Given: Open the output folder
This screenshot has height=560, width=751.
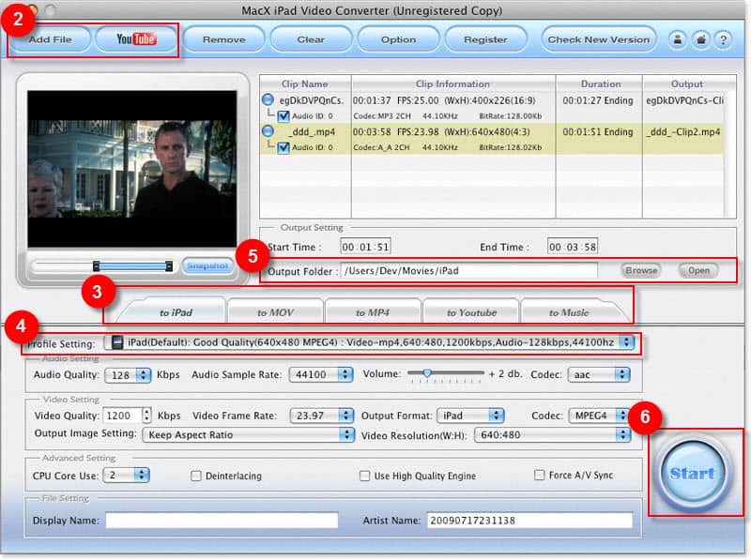Looking at the screenshot, I should (698, 270).
